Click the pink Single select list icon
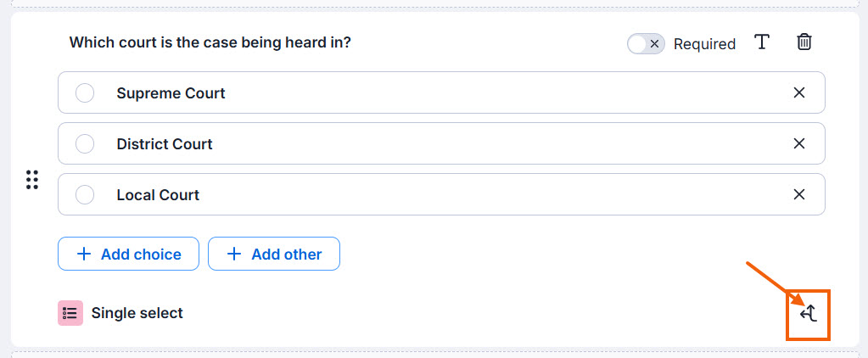The height and width of the screenshot is (358, 868). click(x=70, y=313)
